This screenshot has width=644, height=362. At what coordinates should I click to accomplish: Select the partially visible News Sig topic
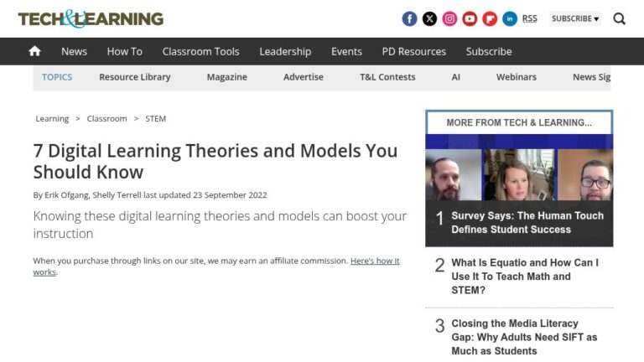591,77
